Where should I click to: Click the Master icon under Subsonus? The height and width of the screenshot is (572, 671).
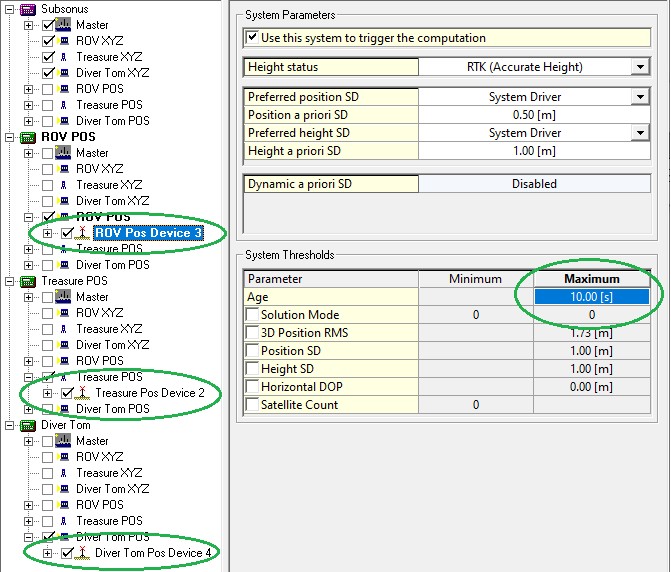[x=64, y=25]
